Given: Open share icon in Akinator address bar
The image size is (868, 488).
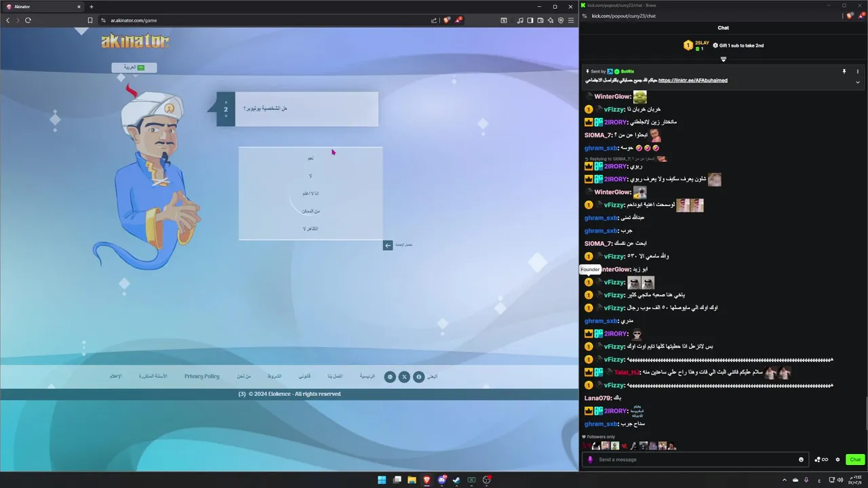Looking at the screenshot, I should point(434,20).
